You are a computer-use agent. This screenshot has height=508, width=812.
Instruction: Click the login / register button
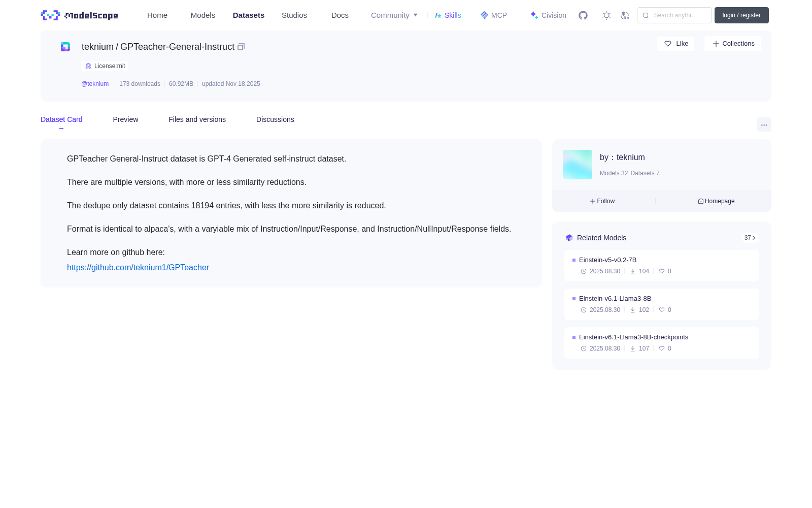point(741,15)
